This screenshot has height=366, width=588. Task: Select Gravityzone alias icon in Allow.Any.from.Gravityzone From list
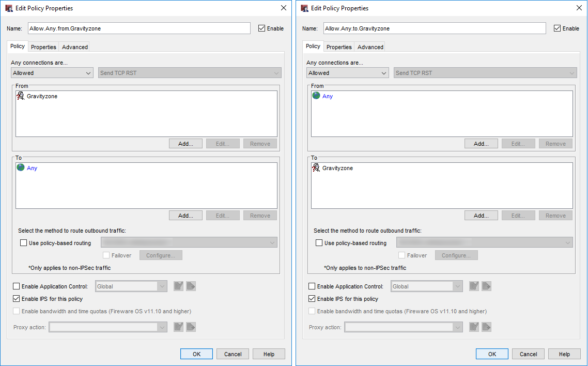21,96
